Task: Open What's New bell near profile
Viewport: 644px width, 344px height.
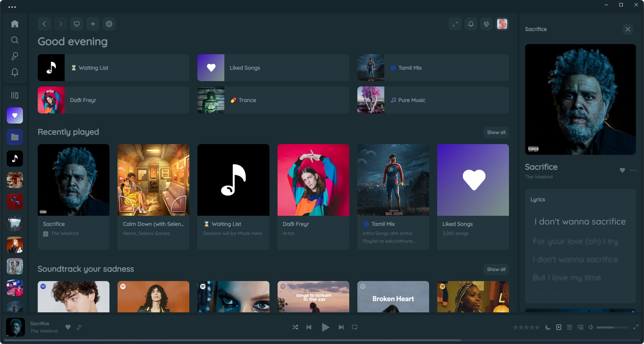Action: point(471,24)
